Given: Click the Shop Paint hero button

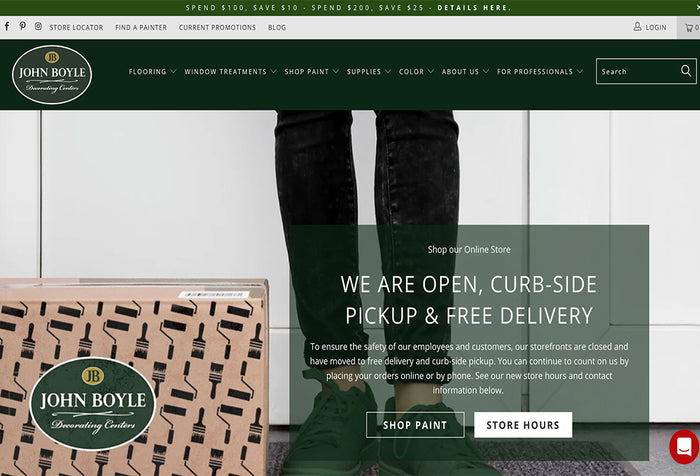Looking at the screenshot, I should tap(415, 425).
